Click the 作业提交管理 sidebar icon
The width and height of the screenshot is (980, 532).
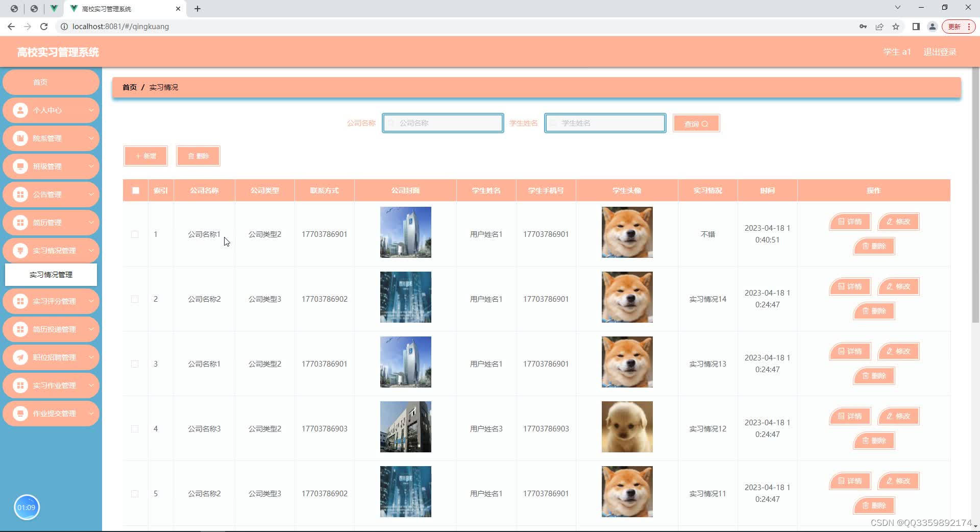click(x=20, y=414)
